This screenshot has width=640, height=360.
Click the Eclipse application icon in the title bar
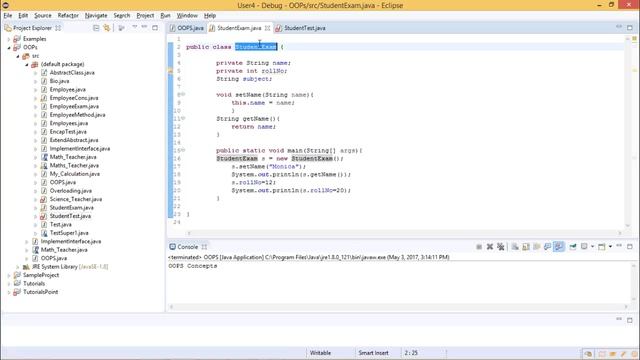[x=5, y=5]
